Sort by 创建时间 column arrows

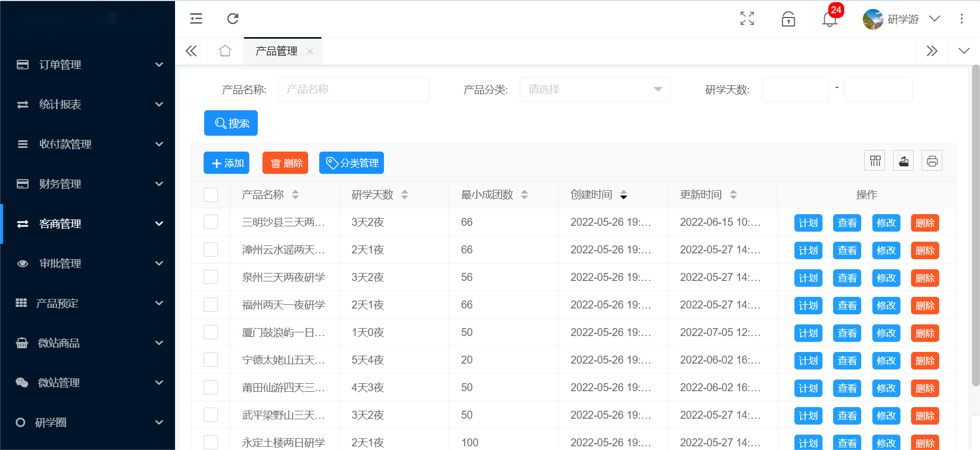point(624,195)
